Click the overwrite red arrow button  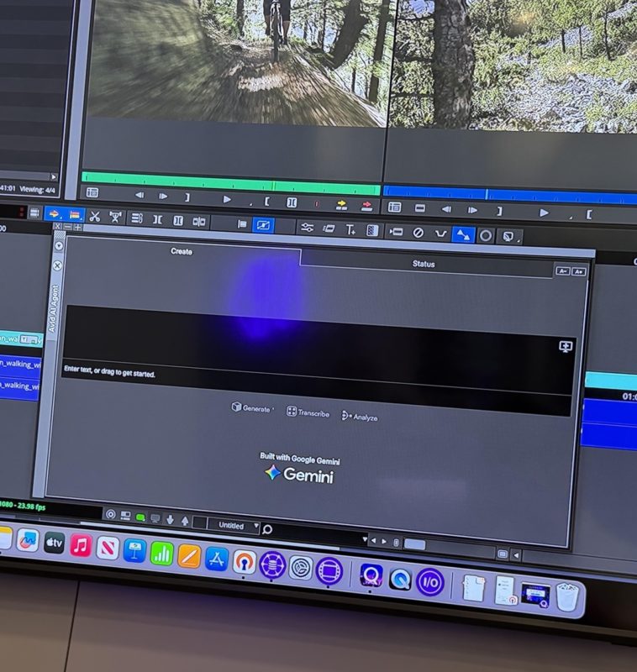(x=366, y=206)
